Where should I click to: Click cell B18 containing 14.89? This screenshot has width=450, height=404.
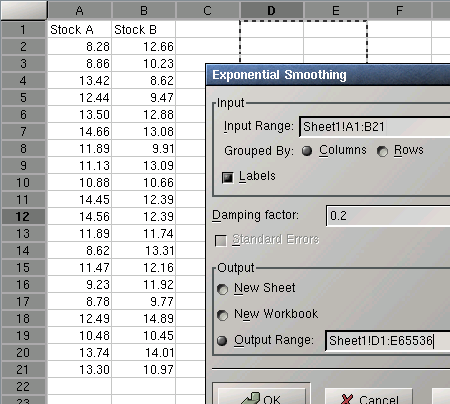click(144, 318)
